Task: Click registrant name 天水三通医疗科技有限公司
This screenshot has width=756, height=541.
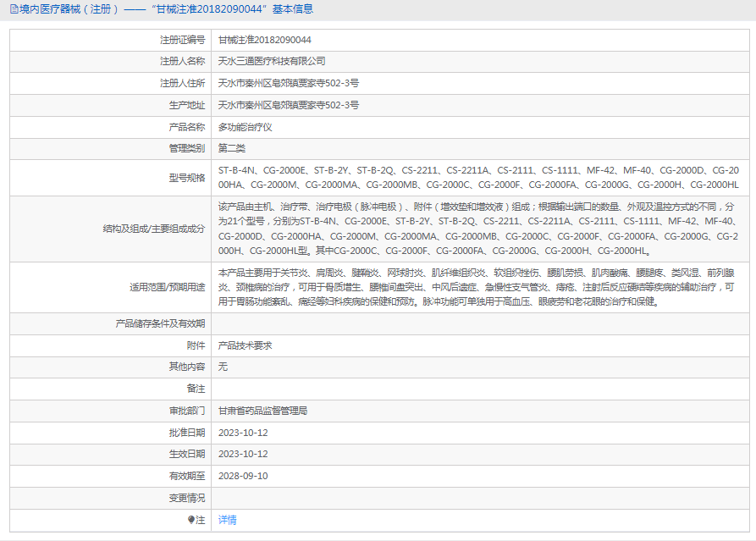Action: pyautogui.click(x=272, y=61)
